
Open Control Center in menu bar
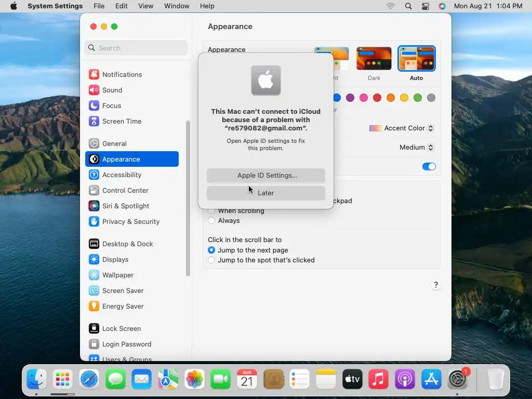click(425, 6)
